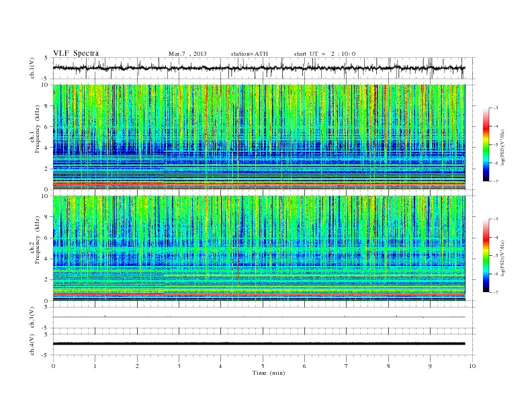Select the "Time (min)" x-axis label
The height and width of the screenshot is (411, 532).
269,373
